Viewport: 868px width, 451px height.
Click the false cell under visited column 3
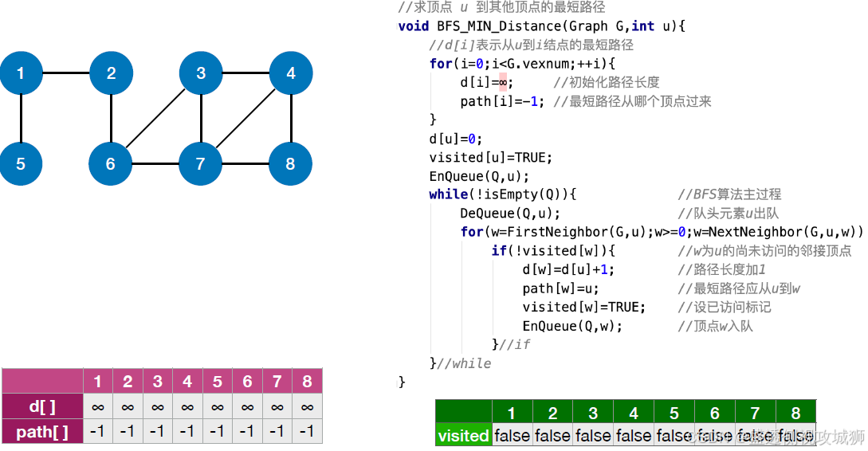pyautogui.click(x=593, y=436)
